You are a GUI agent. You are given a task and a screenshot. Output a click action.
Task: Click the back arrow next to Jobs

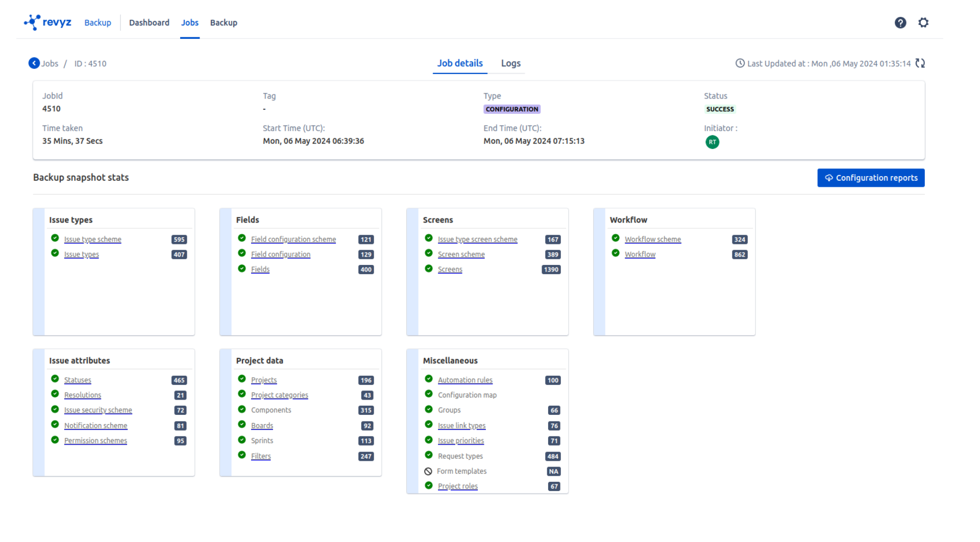click(x=34, y=63)
